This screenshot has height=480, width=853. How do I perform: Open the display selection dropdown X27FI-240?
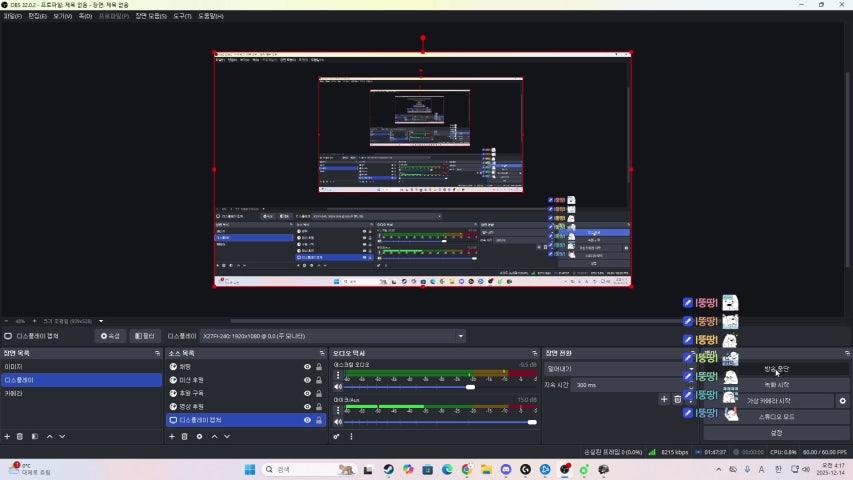coord(332,336)
